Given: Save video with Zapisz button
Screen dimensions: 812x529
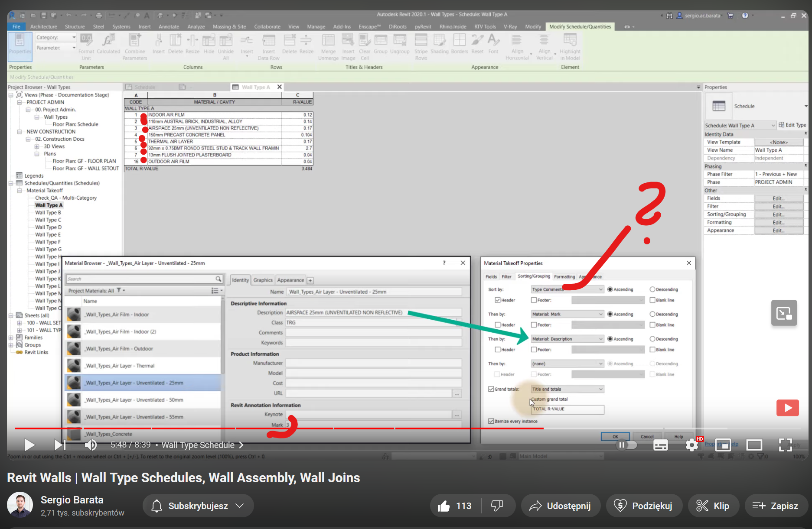Looking at the screenshot, I should click(776, 506).
